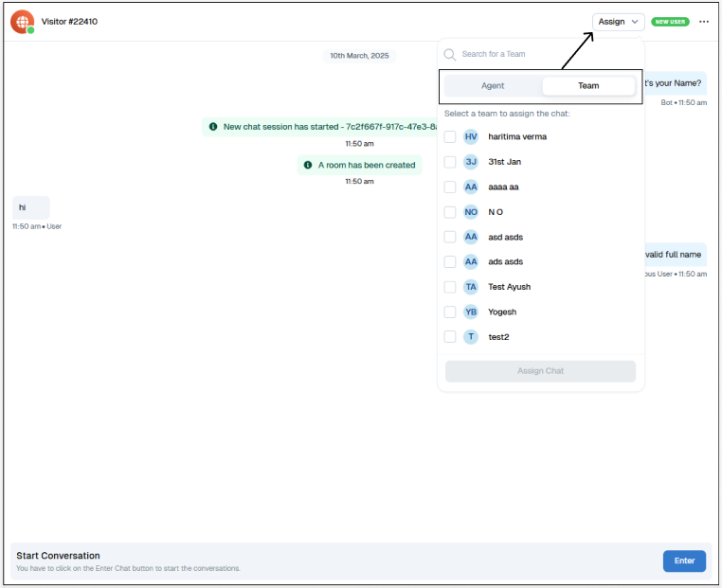This screenshot has height=588, width=722.
Task: Click the NO avatar for N O
Action: pos(471,212)
